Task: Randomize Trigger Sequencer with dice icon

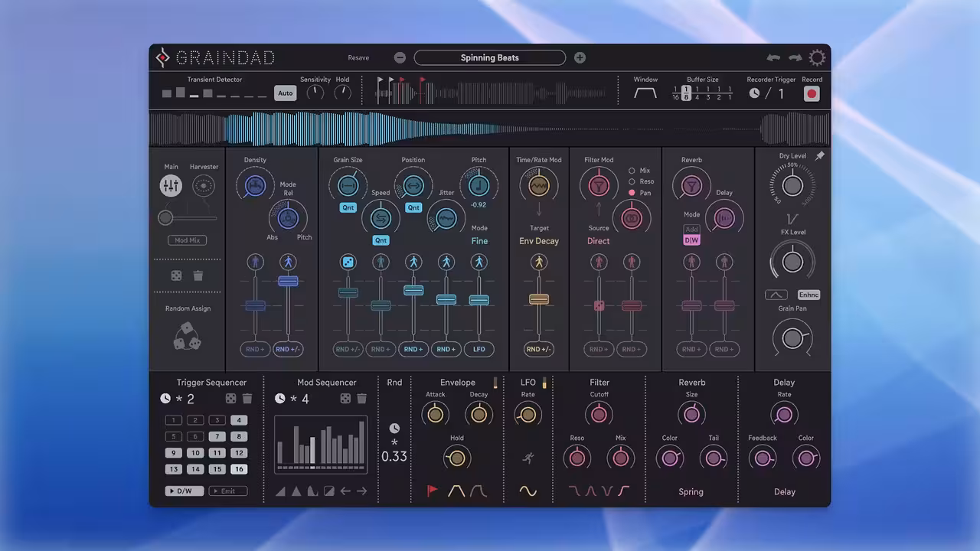Action: pyautogui.click(x=230, y=399)
